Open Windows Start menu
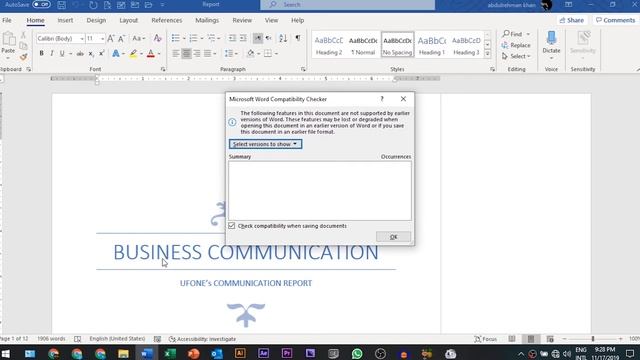The image size is (640, 360). coord(6,353)
